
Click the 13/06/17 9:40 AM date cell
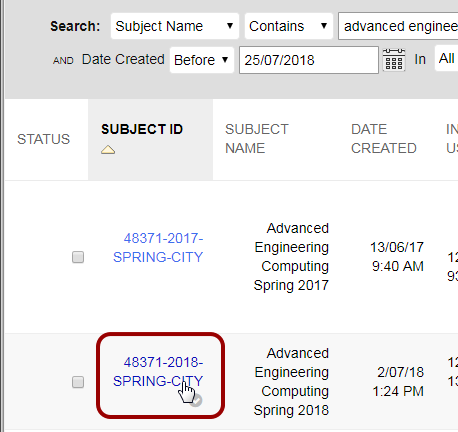tap(397, 257)
